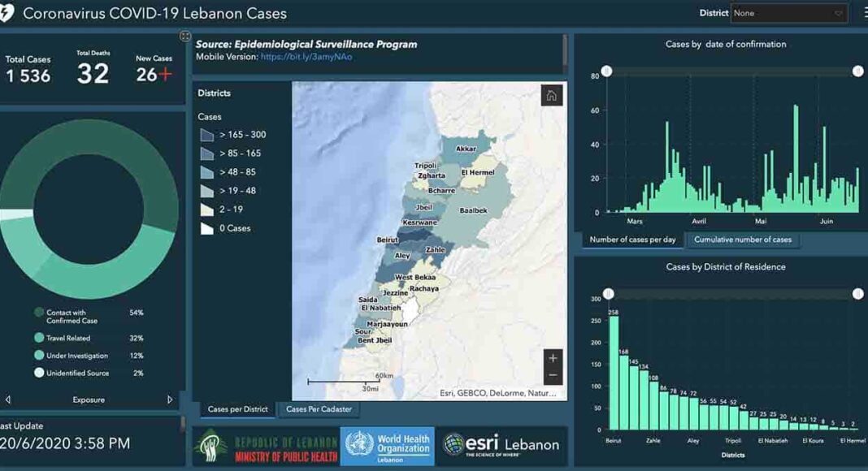
Task: Zoom out on the Lebanon map
Action: point(553,375)
